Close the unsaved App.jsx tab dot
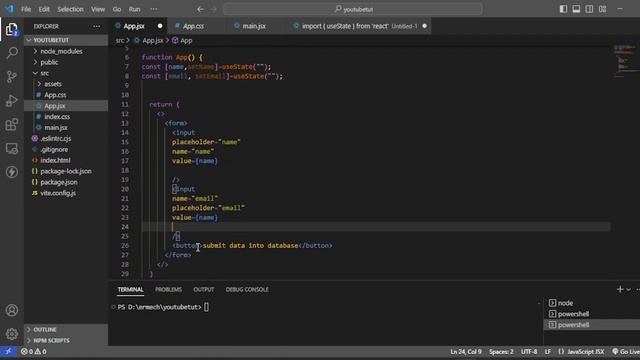The height and width of the screenshot is (360, 640). click(160, 26)
